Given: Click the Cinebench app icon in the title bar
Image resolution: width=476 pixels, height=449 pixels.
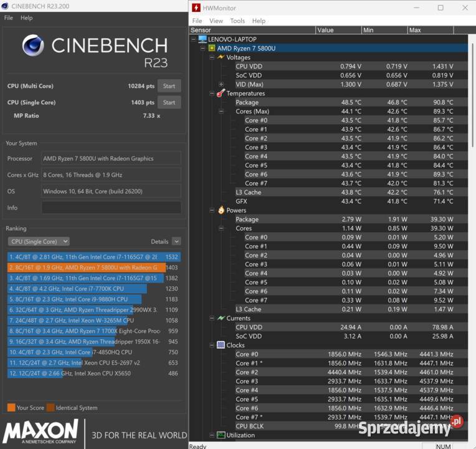Looking at the screenshot, I should (x=5, y=6).
